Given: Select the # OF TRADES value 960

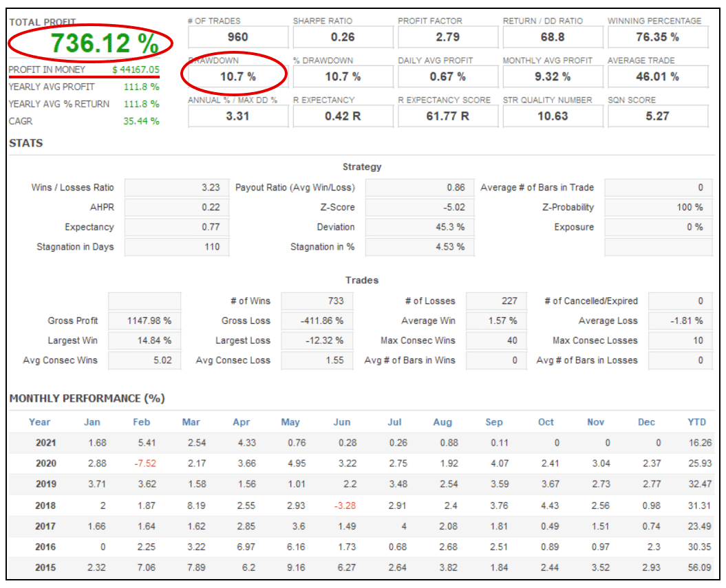Looking at the screenshot, I should click(x=237, y=36).
